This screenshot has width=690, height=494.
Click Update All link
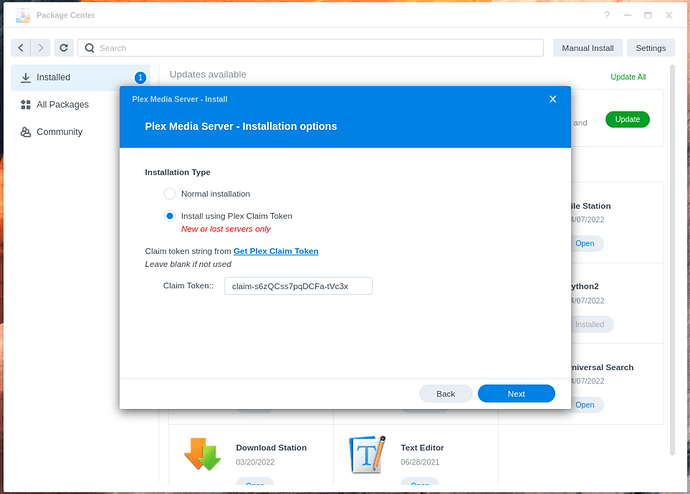[x=628, y=77]
